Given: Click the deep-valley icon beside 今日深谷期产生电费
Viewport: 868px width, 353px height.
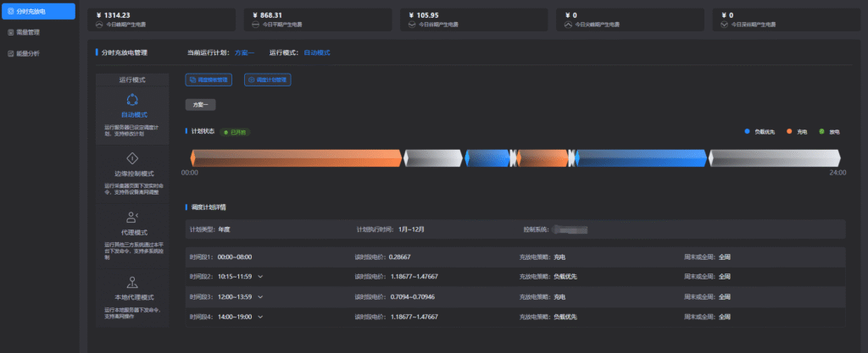Looking at the screenshot, I should 724,25.
